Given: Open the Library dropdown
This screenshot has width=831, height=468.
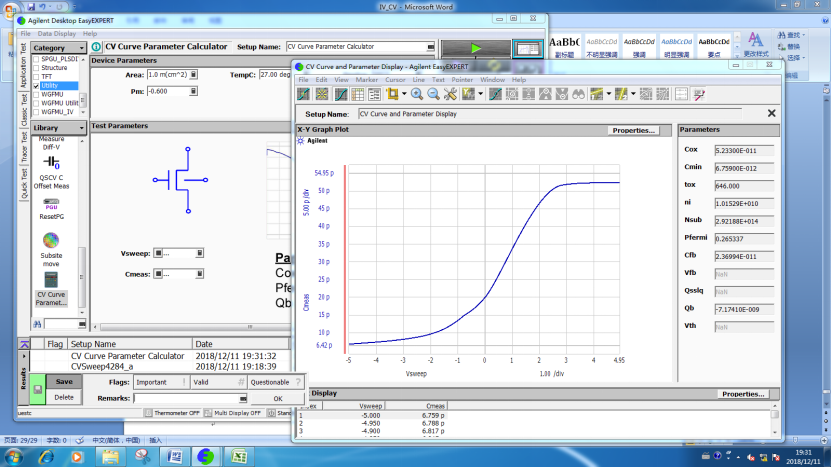Looking at the screenshot, I should pyautogui.click(x=82, y=128).
